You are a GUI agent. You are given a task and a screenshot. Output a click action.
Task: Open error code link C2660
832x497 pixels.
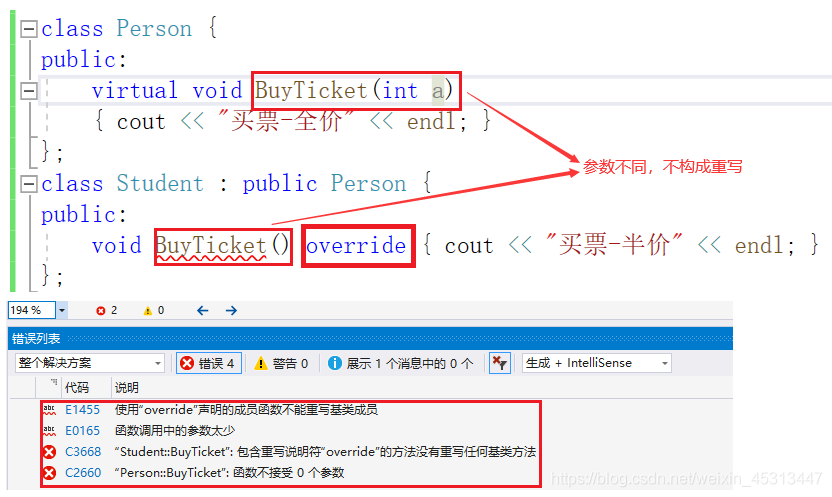tap(83, 473)
